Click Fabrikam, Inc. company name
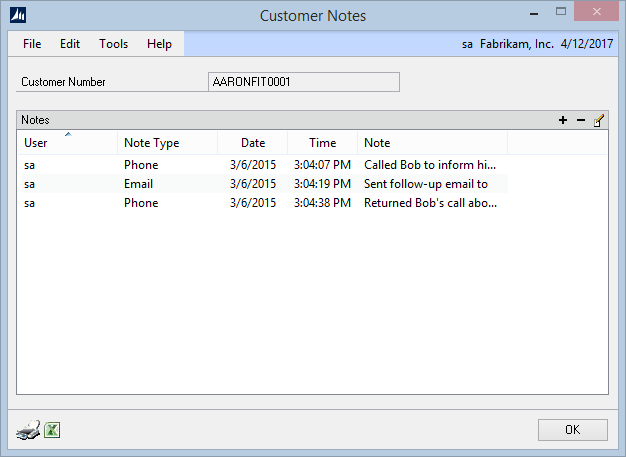The width and height of the screenshot is (626, 457). [x=517, y=44]
